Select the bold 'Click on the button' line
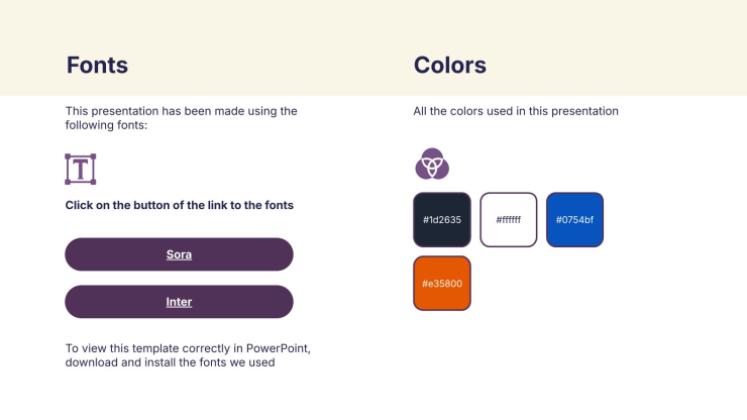The image size is (747, 420). tap(179, 205)
